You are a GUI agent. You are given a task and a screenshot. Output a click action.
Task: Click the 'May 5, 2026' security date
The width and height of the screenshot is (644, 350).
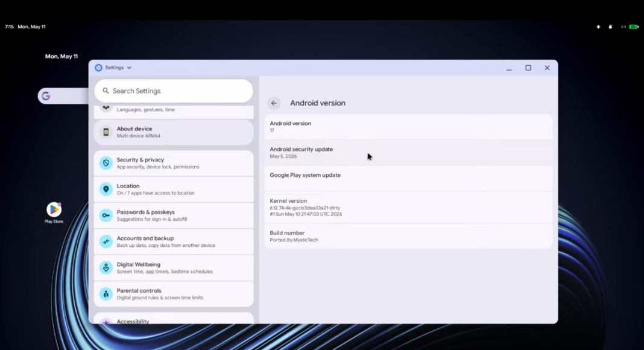click(x=283, y=156)
